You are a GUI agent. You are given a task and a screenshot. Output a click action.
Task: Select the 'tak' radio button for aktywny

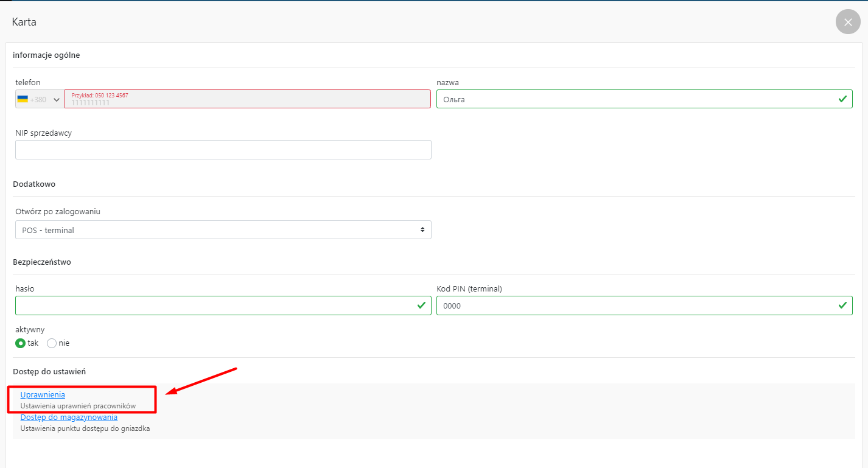(x=21, y=343)
